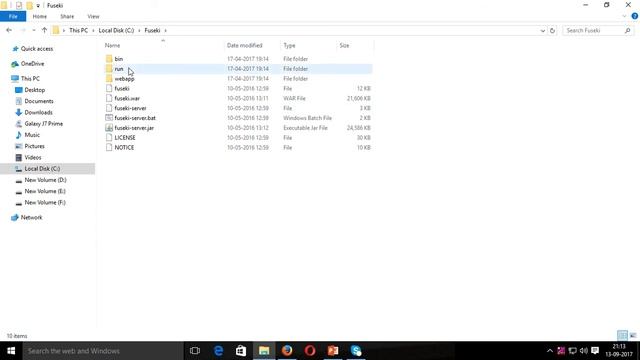Go up one folder level

(x=44, y=30)
